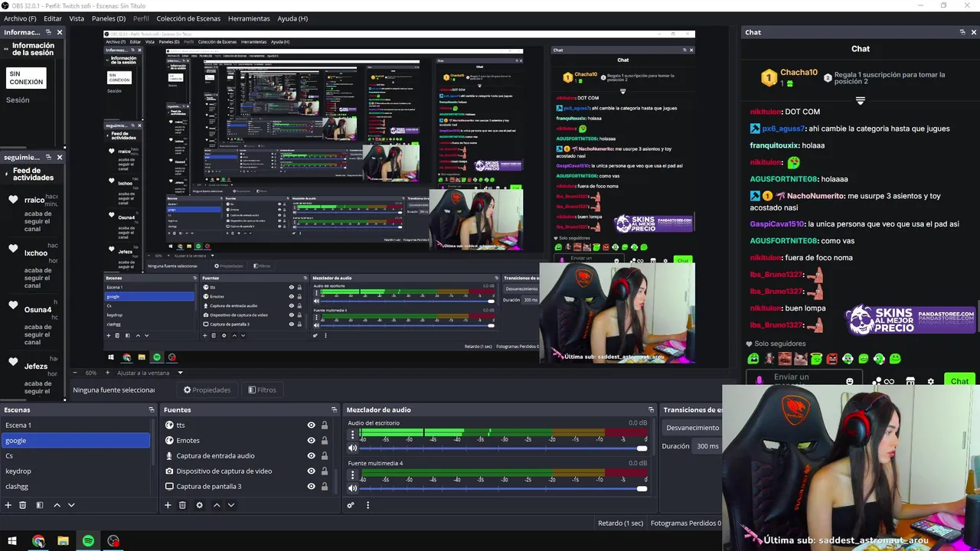Image resolution: width=980 pixels, height=551 pixels.
Task: Open source properties gear in Fuentes toolbar
Action: 200,505
